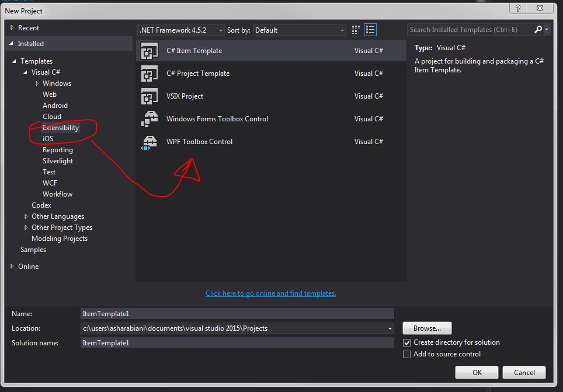Select the Workflow category
The image size is (563, 392).
pos(57,194)
